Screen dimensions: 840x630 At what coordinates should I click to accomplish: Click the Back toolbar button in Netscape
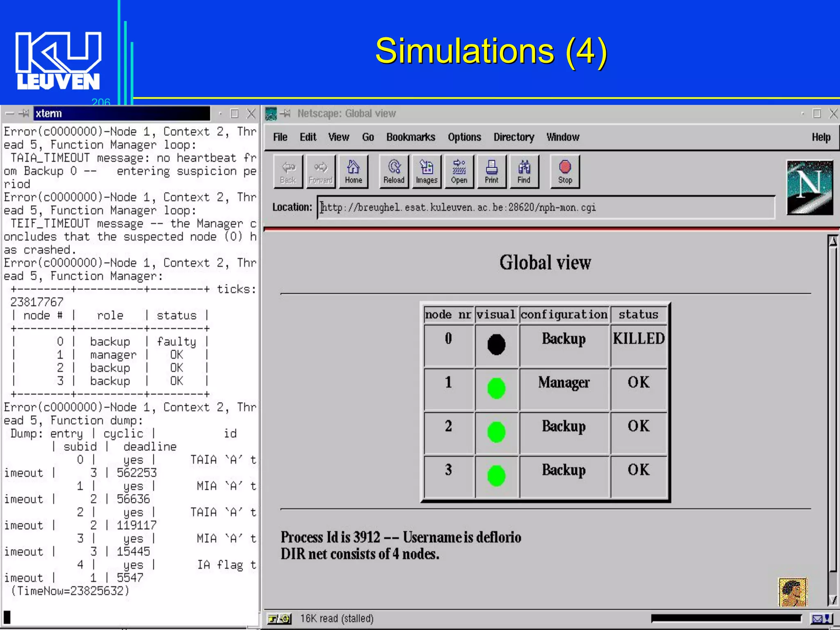pyautogui.click(x=288, y=171)
